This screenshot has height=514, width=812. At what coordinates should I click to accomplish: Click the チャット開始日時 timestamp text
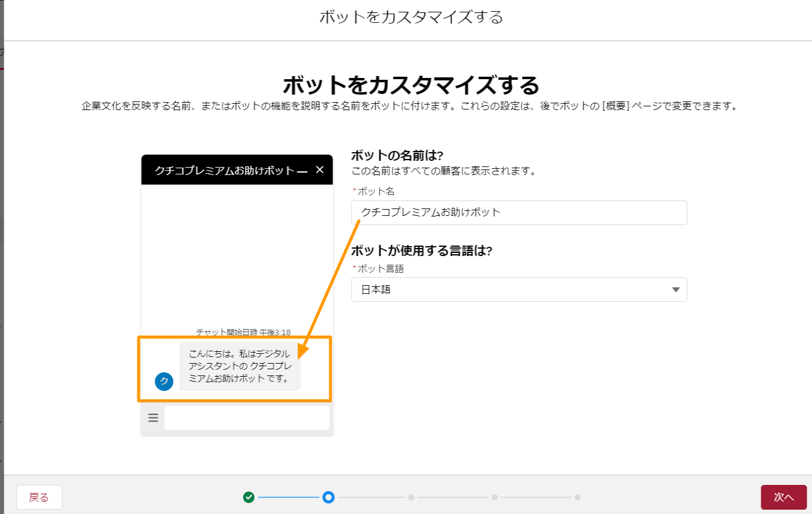243,332
